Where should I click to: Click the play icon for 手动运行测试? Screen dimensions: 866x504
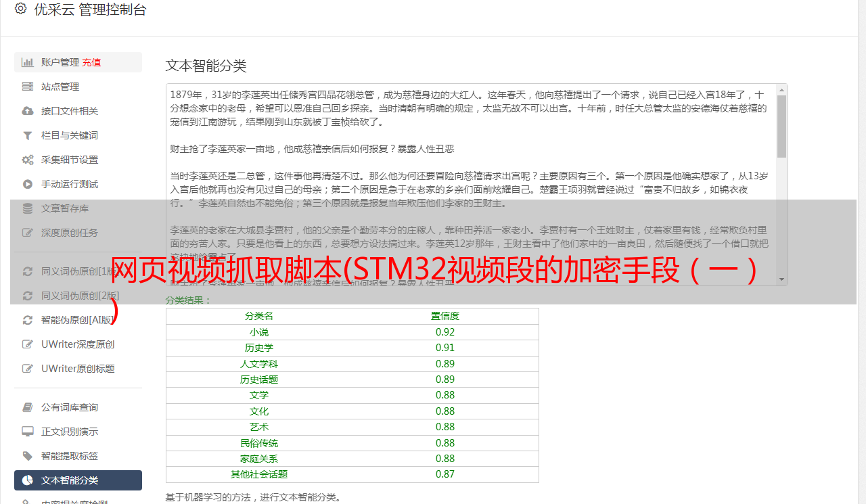(x=28, y=184)
